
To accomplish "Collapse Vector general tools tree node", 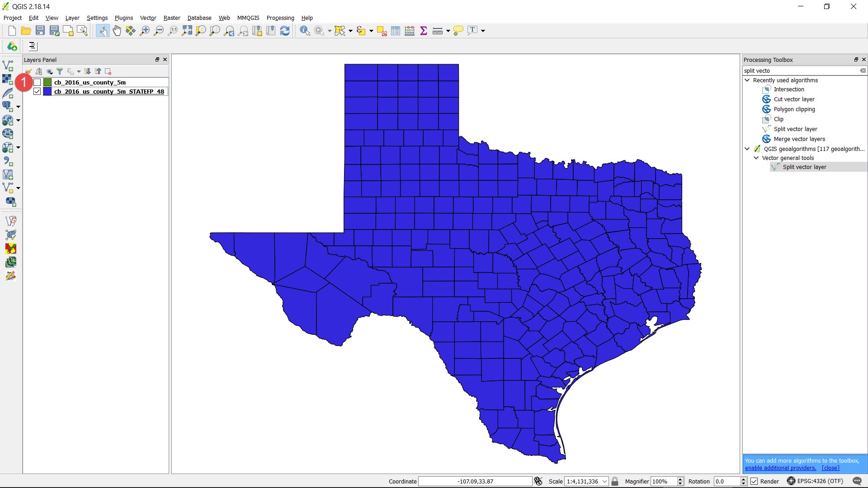I will (756, 158).
